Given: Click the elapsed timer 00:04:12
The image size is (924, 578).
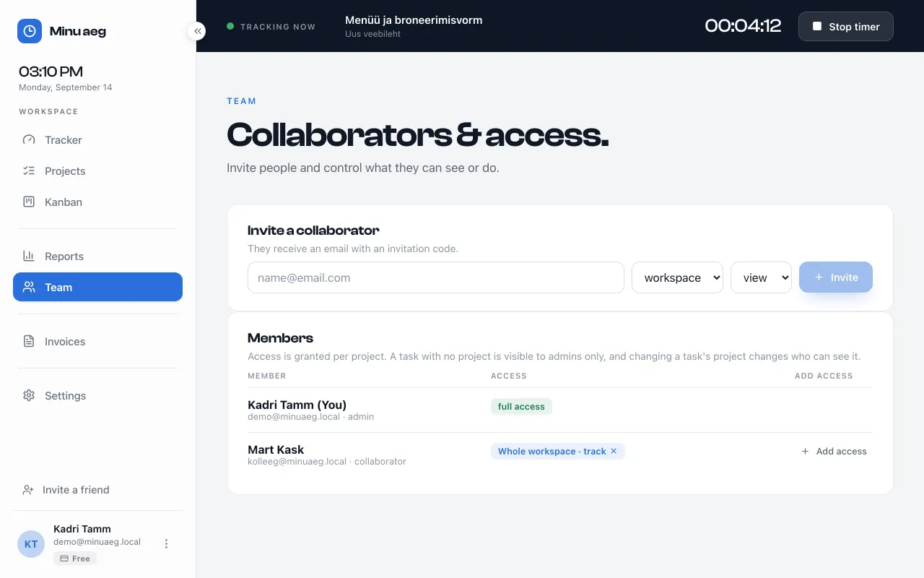Looking at the screenshot, I should [x=743, y=26].
